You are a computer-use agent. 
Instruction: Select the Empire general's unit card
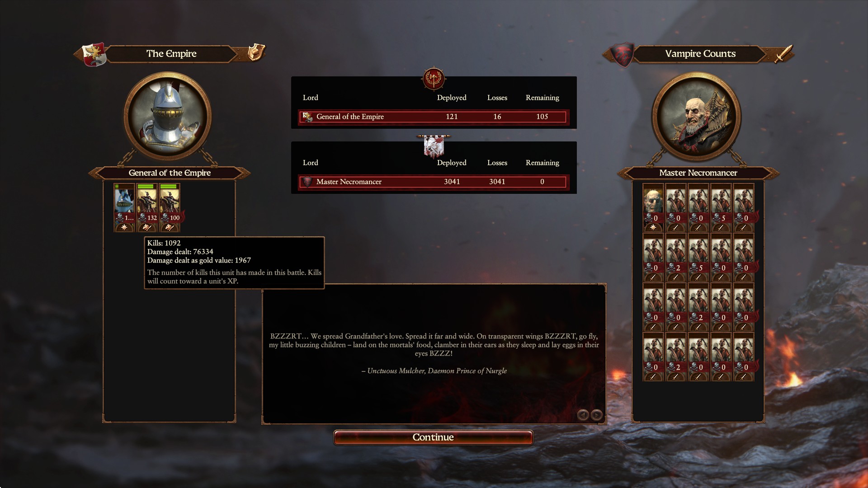(x=124, y=207)
